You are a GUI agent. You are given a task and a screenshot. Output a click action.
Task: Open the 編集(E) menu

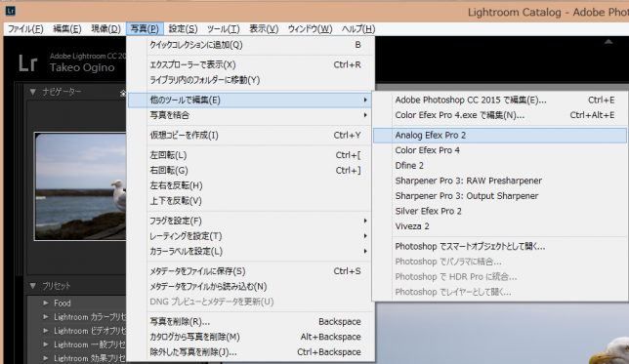[x=67, y=29]
